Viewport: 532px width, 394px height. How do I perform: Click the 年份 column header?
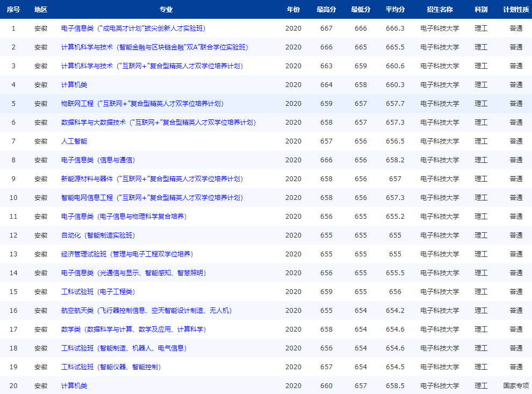[x=293, y=9]
